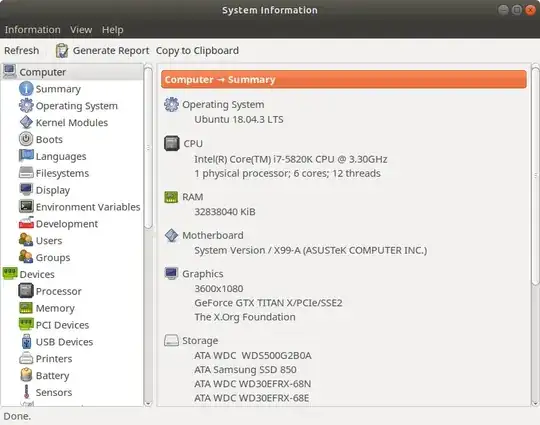Select Kernel Modules in the sidebar
The width and height of the screenshot is (540, 425).
[x=72, y=123]
